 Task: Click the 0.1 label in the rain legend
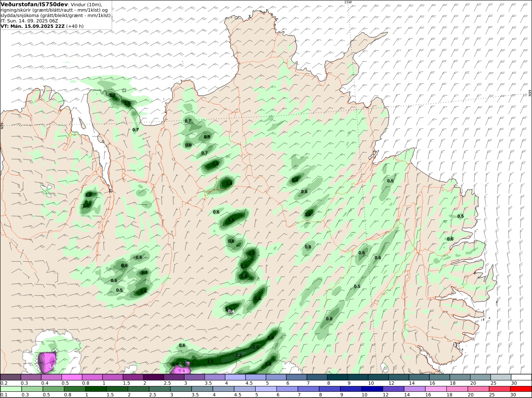pyautogui.click(x=4, y=395)
